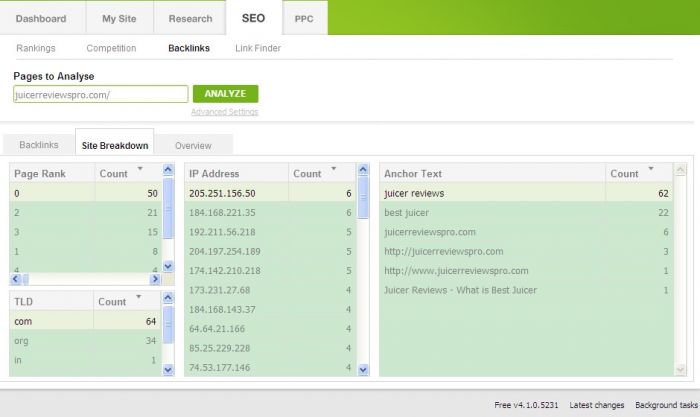Click up arrow in TLD table scrollbar

[168, 297]
